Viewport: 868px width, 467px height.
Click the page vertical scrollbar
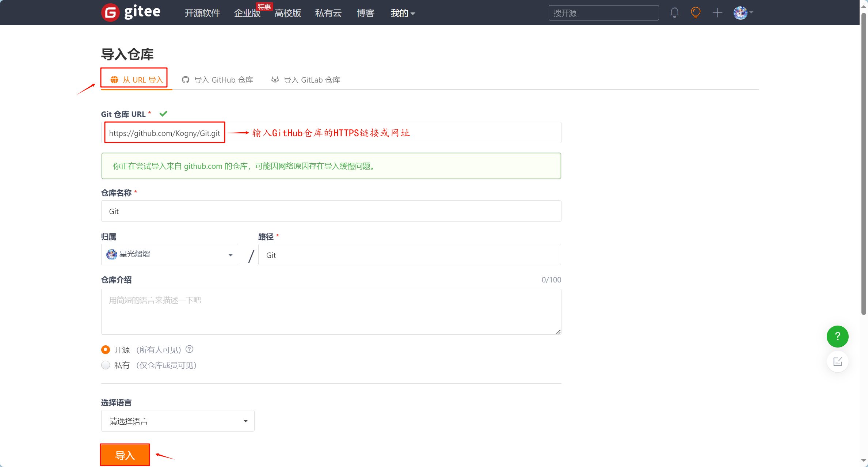864,164
